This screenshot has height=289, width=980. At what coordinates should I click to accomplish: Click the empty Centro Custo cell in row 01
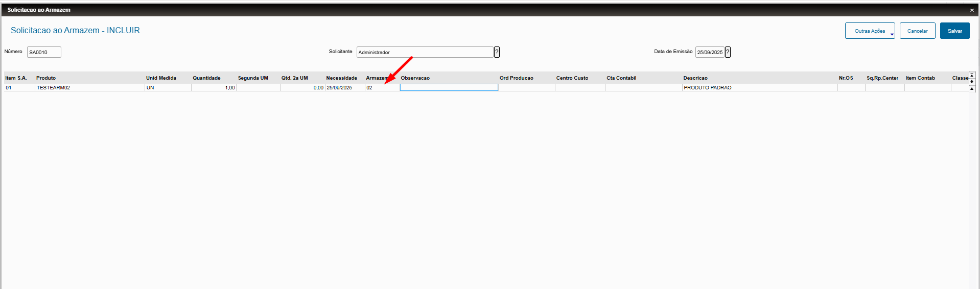point(580,88)
